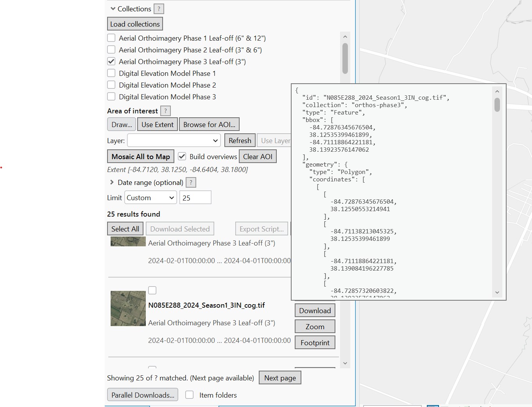Screen dimensions: 532x407
Task: Enable Digital Elevation Model Phase 3
Action: (x=111, y=97)
